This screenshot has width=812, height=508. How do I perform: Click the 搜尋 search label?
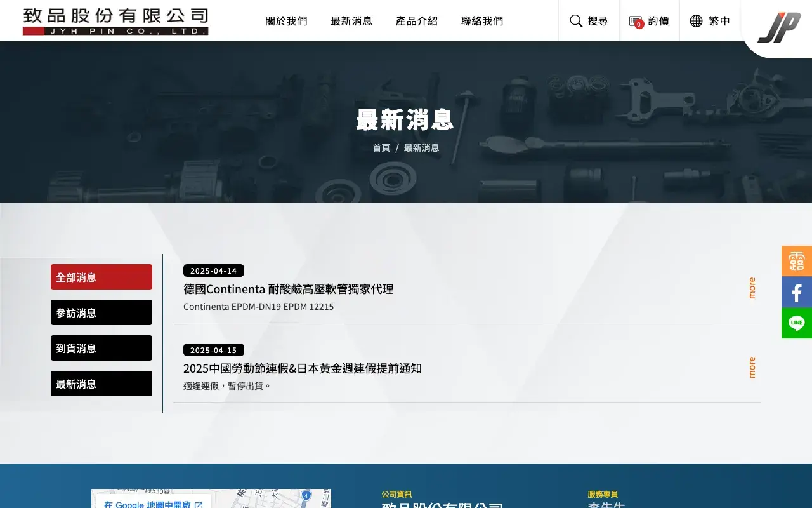[598, 21]
